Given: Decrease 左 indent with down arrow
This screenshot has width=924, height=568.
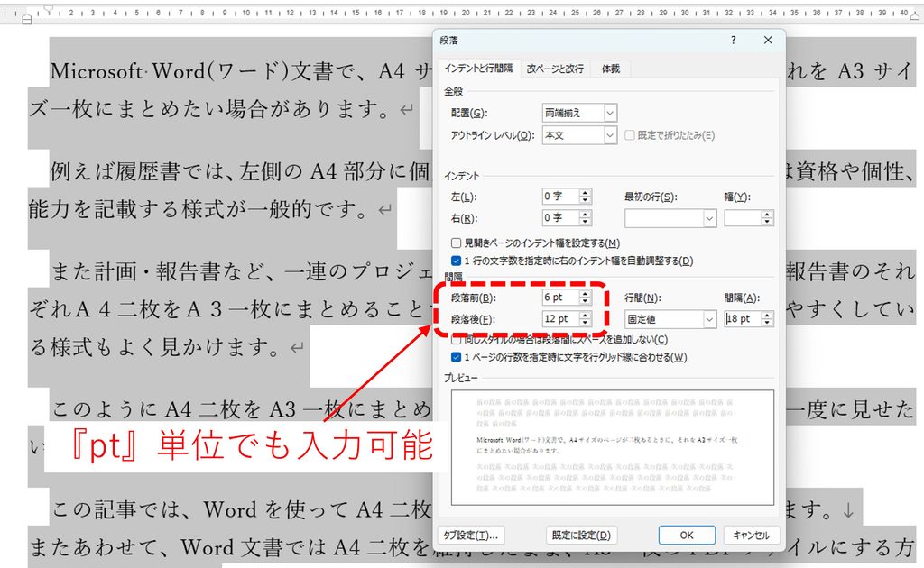Looking at the screenshot, I should (585, 200).
